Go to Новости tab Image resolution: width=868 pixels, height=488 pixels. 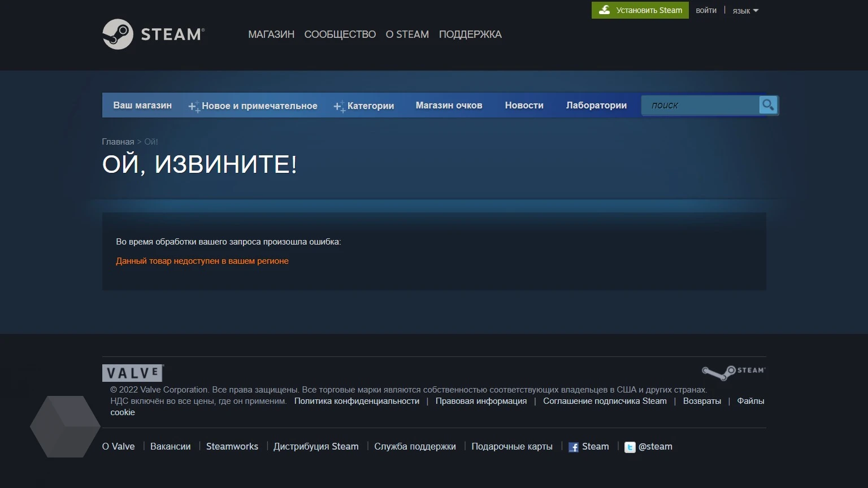[x=524, y=105]
